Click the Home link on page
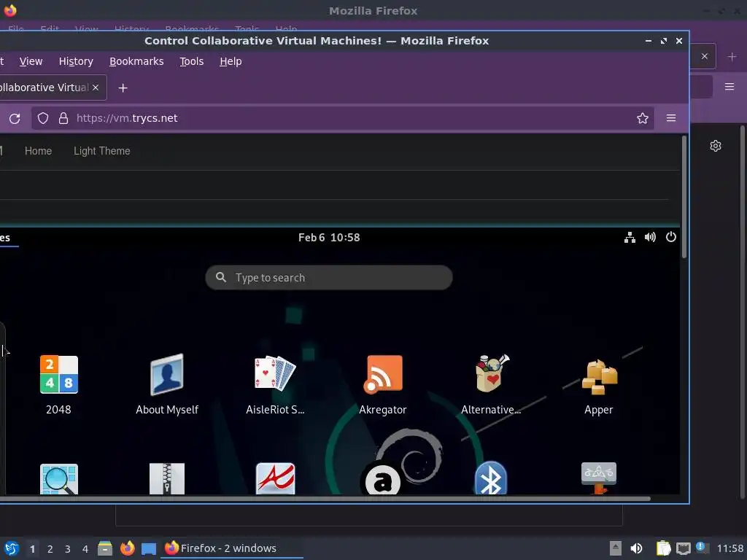The image size is (747, 560). (x=38, y=151)
